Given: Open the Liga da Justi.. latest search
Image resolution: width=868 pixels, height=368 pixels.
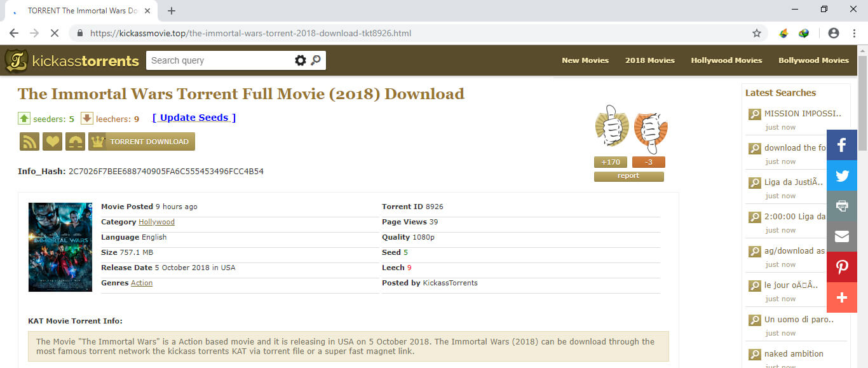Looking at the screenshot, I should pos(795,182).
